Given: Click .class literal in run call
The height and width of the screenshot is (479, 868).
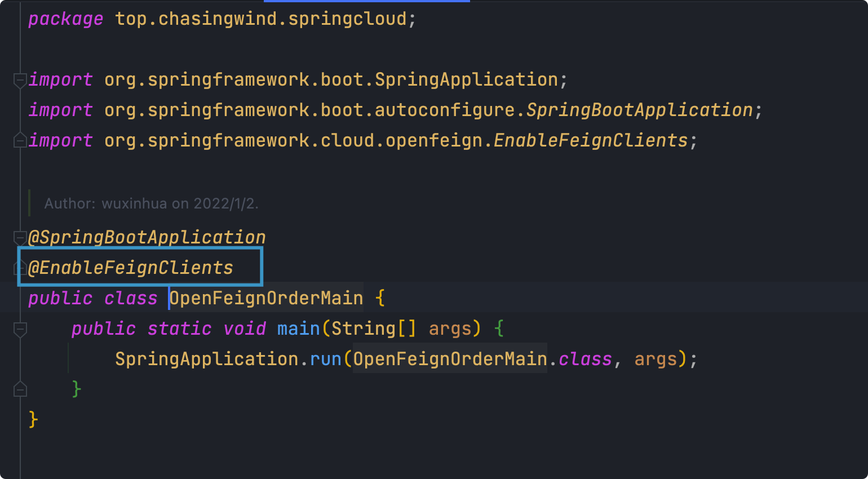Looking at the screenshot, I should coord(581,359).
